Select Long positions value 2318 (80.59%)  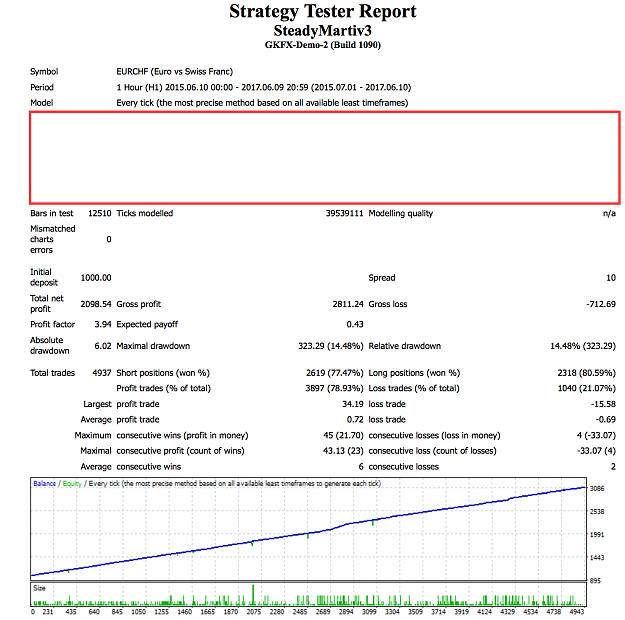click(587, 373)
